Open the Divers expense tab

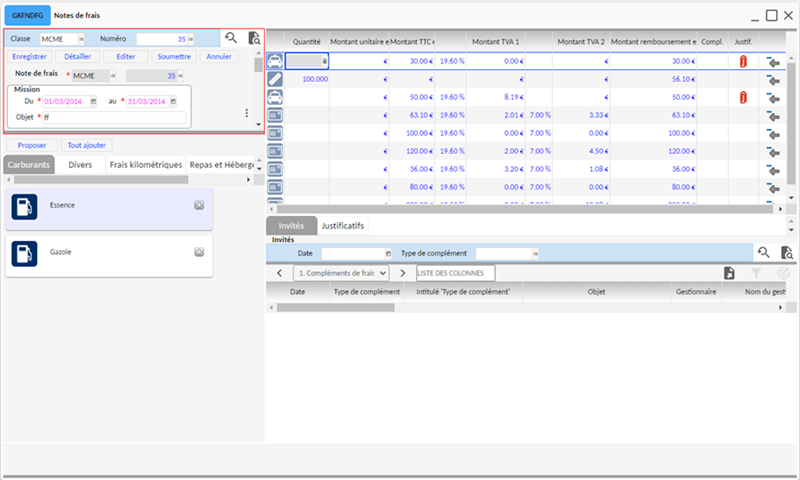(x=80, y=165)
